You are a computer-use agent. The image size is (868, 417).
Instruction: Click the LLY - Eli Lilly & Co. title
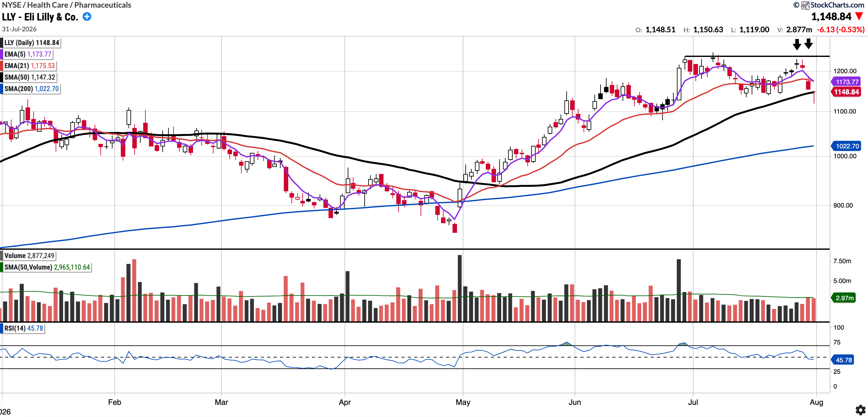pos(40,17)
